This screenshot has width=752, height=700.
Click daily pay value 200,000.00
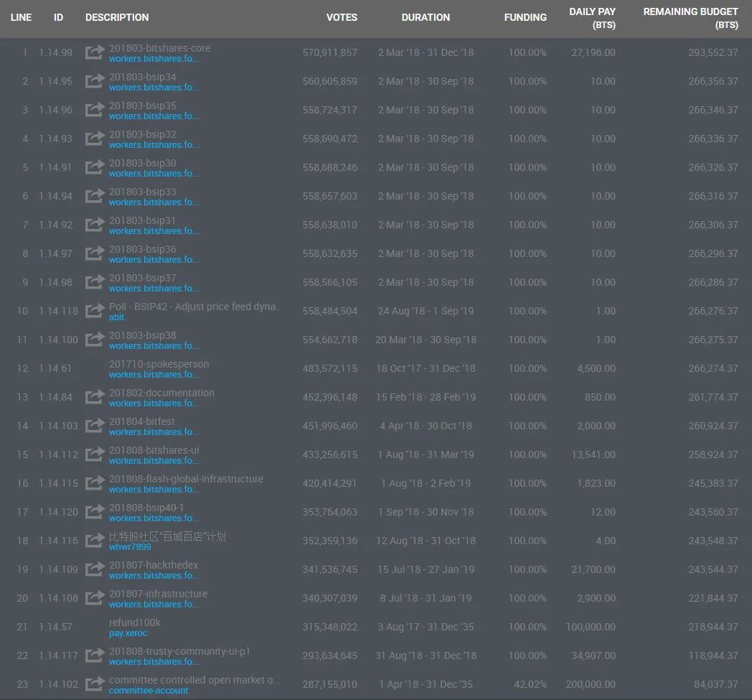[x=591, y=684]
